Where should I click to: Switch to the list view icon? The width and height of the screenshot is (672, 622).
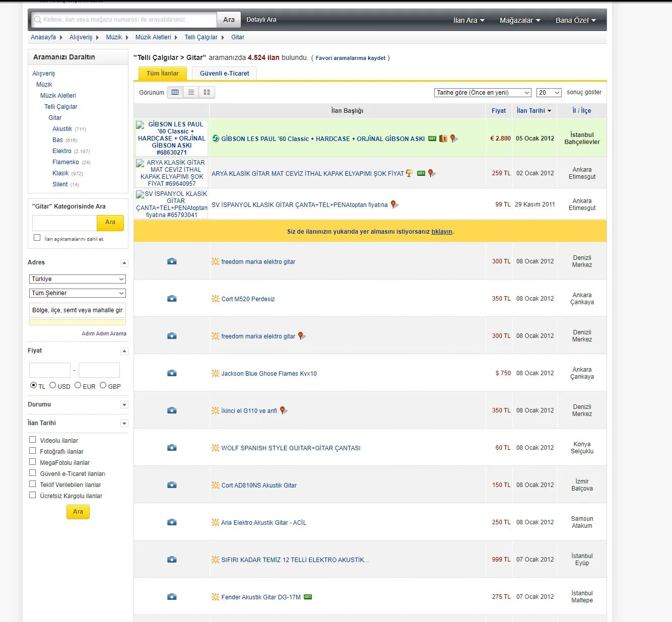(191, 92)
